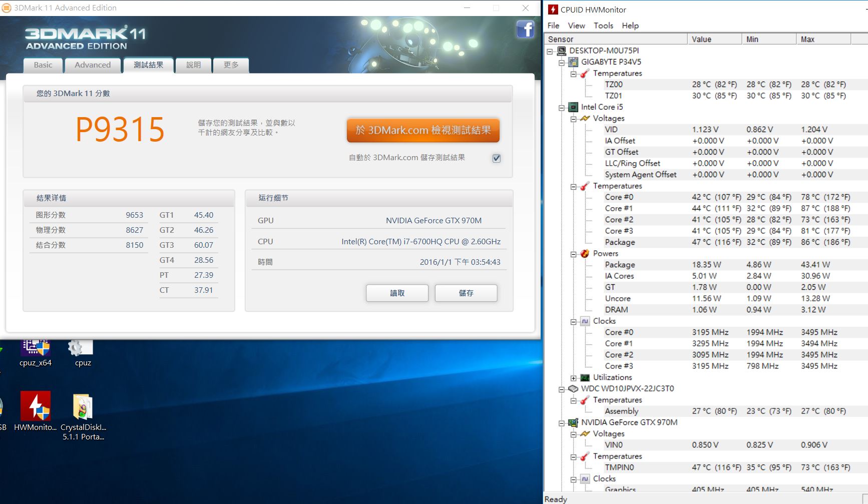Collapse the Powers section
Viewport: 868px width, 504px height.
coord(574,254)
